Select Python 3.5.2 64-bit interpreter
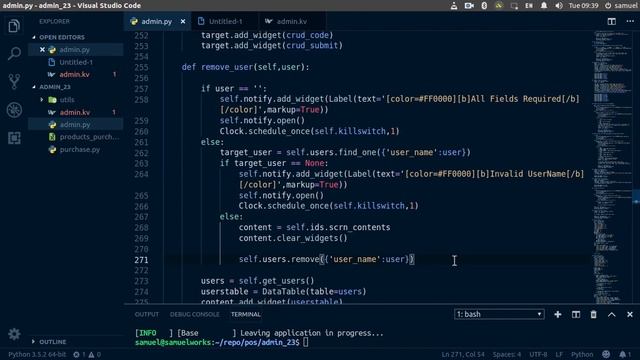 (37, 354)
